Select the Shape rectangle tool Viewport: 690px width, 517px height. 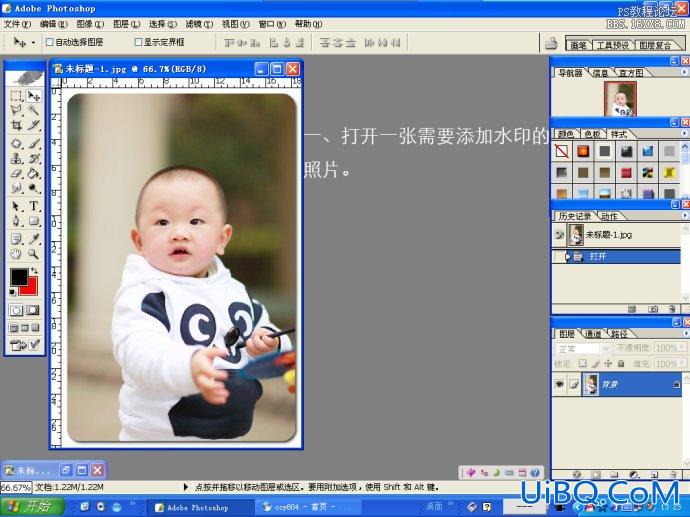[x=33, y=221]
